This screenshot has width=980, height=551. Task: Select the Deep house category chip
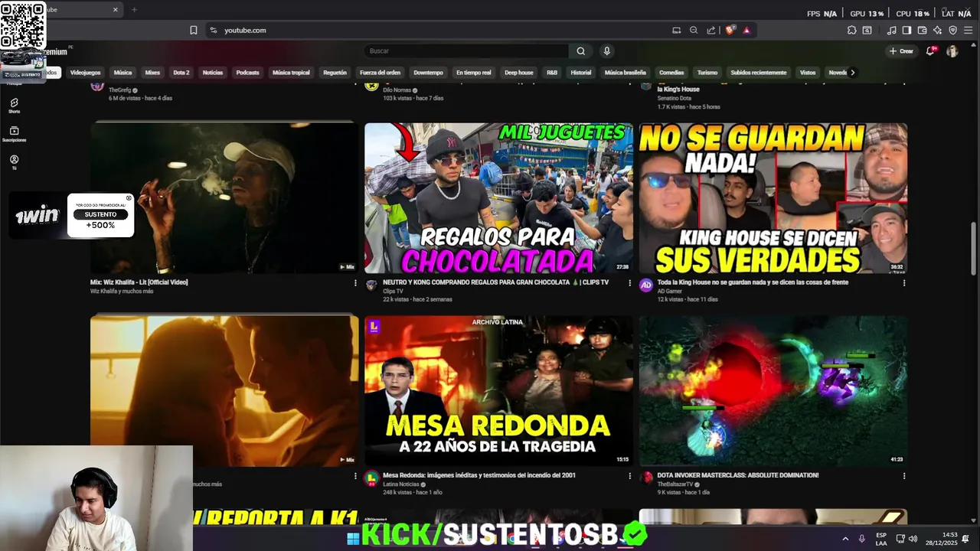tap(518, 73)
